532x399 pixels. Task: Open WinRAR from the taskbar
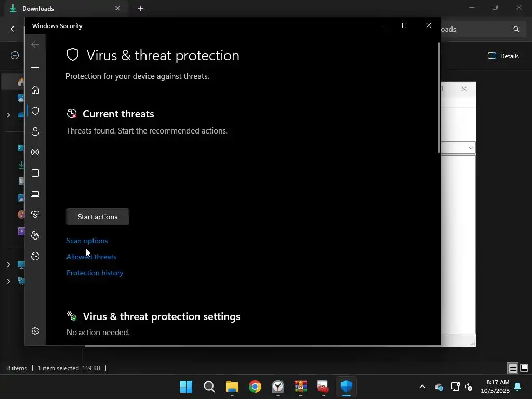click(301, 387)
